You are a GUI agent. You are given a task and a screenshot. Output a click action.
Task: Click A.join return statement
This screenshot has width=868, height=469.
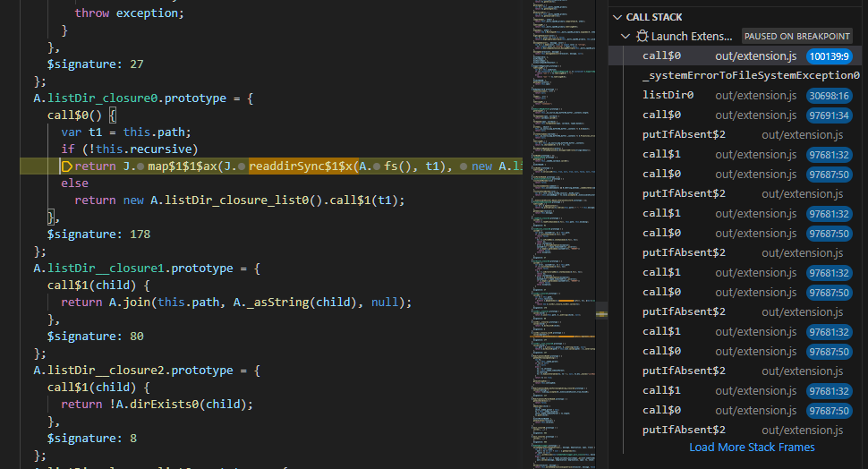tap(236, 303)
